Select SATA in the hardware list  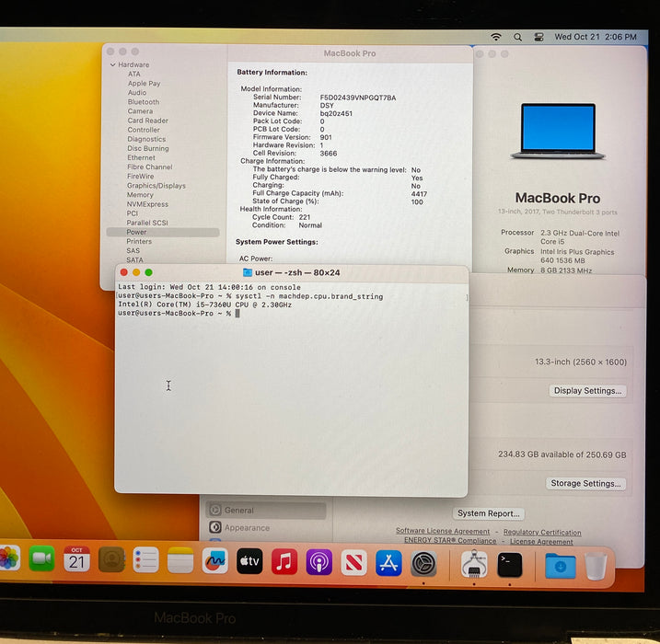coord(134,260)
